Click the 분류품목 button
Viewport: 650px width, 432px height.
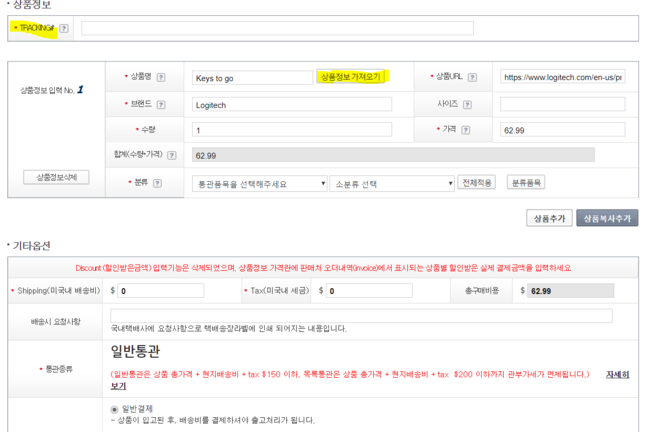[526, 183]
